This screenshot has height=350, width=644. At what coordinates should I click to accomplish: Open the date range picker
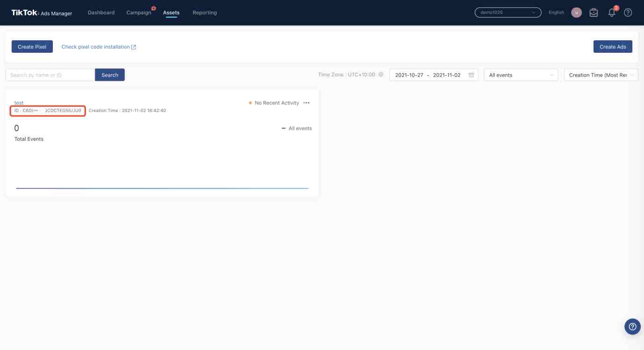pyautogui.click(x=434, y=75)
